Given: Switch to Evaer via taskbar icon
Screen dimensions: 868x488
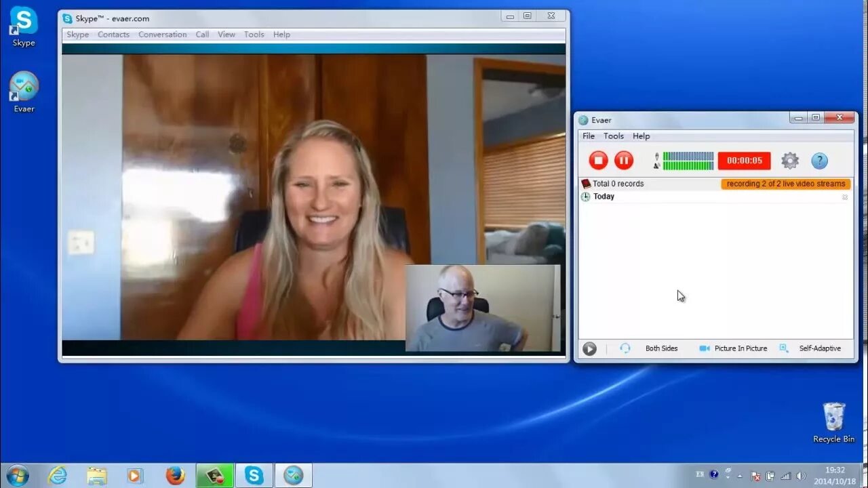Looking at the screenshot, I should [x=294, y=476].
